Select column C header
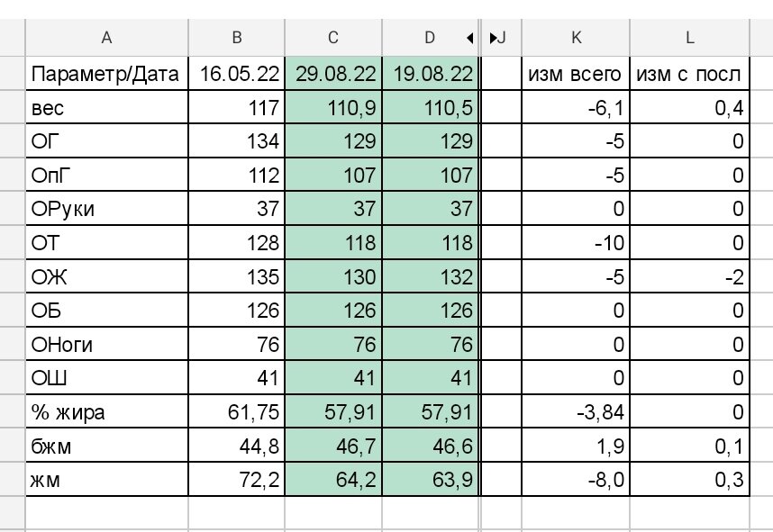Image resolution: width=773 pixels, height=532 pixels. click(333, 38)
